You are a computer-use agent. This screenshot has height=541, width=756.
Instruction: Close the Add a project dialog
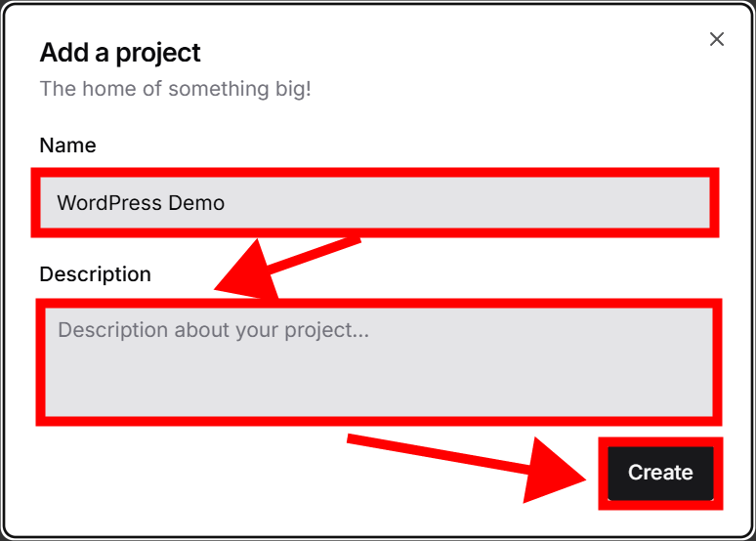point(717,39)
